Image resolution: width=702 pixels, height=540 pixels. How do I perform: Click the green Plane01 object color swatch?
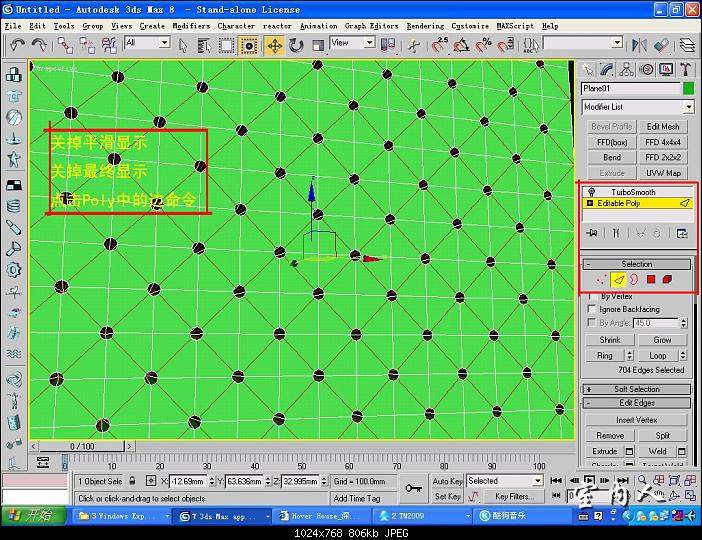[x=688, y=88]
